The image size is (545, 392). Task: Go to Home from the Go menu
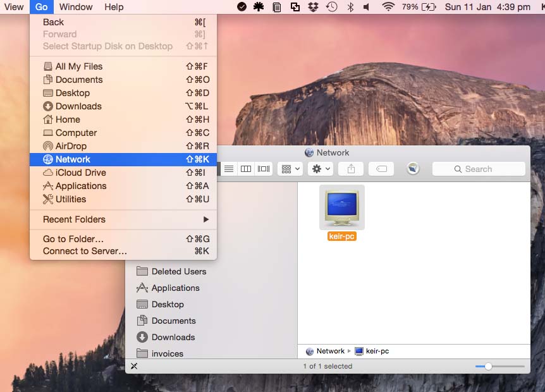(123, 119)
